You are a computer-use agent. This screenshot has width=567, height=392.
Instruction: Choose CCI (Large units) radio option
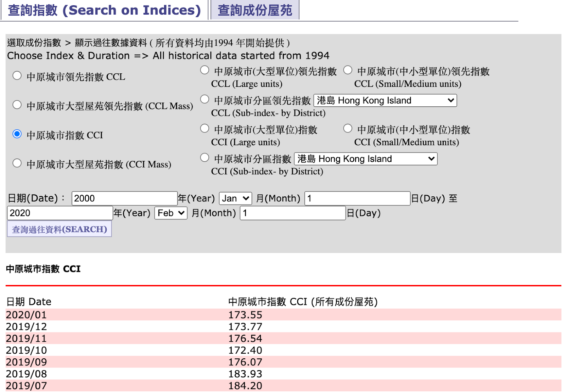[x=204, y=128]
